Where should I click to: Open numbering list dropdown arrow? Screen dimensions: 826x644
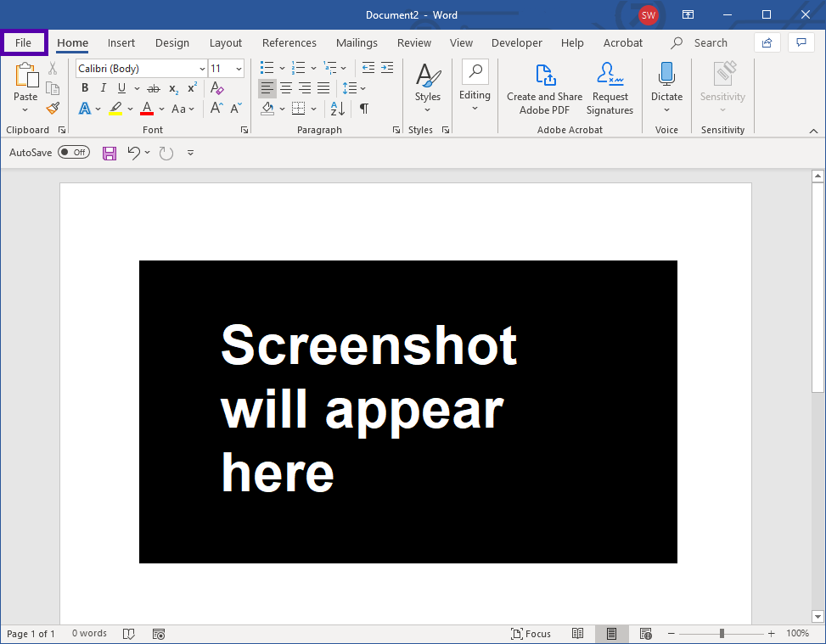[x=313, y=68]
